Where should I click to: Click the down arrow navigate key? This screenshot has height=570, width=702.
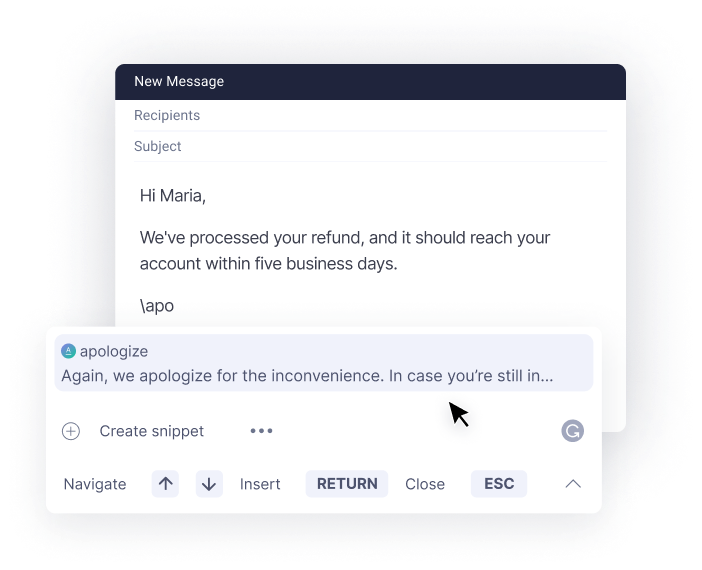[x=209, y=484]
